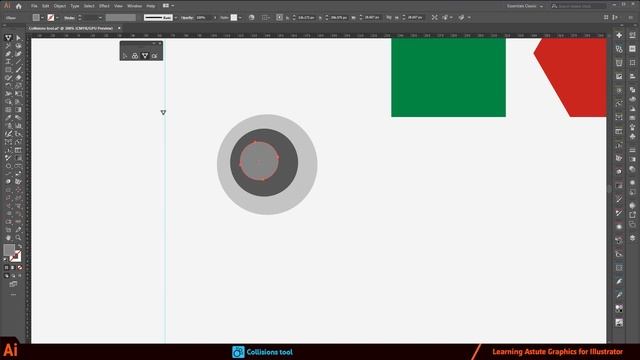
Task: Click the selected inner gray circle
Action: tap(259, 161)
